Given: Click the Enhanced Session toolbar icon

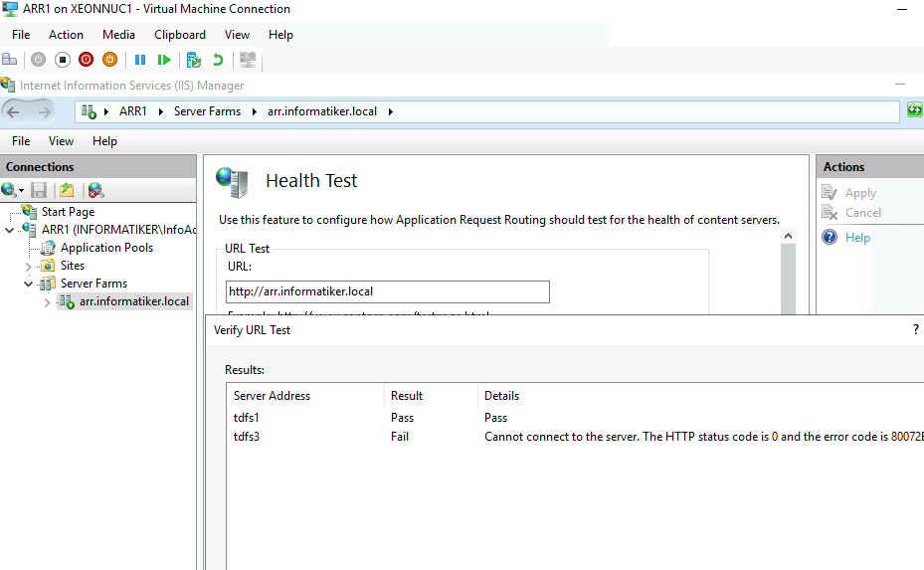Looking at the screenshot, I should click(x=248, y=60).
